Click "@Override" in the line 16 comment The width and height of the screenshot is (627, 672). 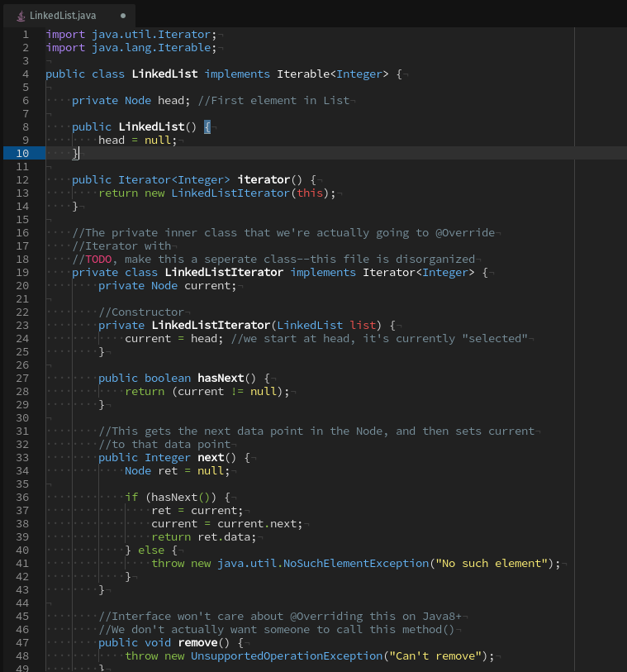pyautogui.click(x=465, y=233)
